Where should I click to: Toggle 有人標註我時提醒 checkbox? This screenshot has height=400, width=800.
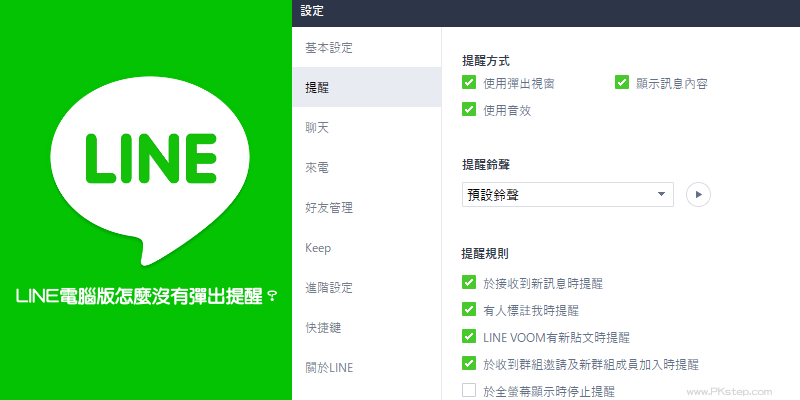tap(468, 309)
